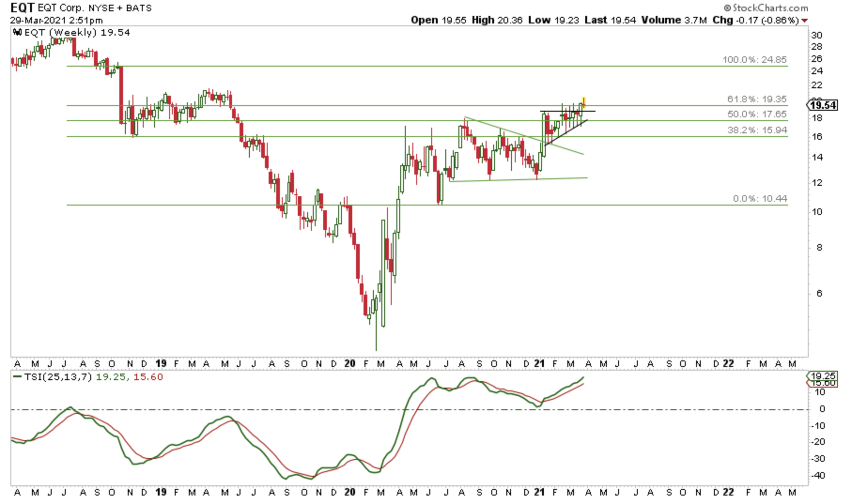This screenshot has width=852, height=504.
Task: Select the Fibonacci label 38.2%: 15.94
Action: [x=757, y=130]
